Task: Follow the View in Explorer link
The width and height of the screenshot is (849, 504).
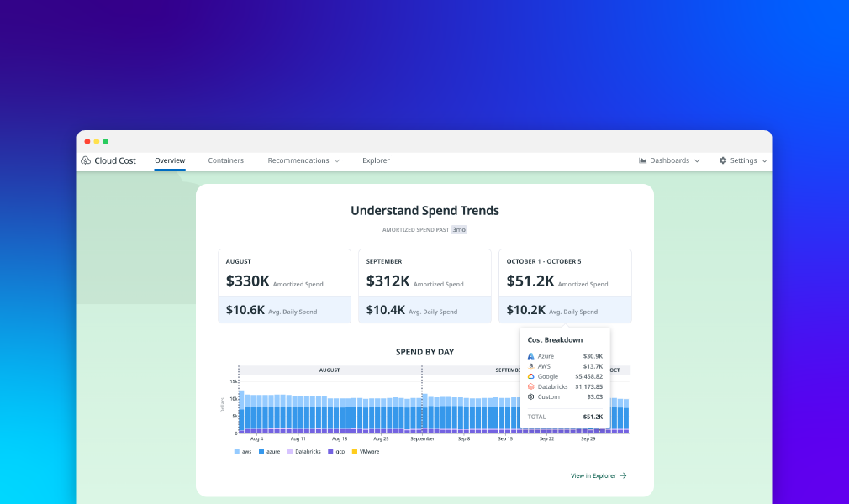Action: tap(599, 475)
